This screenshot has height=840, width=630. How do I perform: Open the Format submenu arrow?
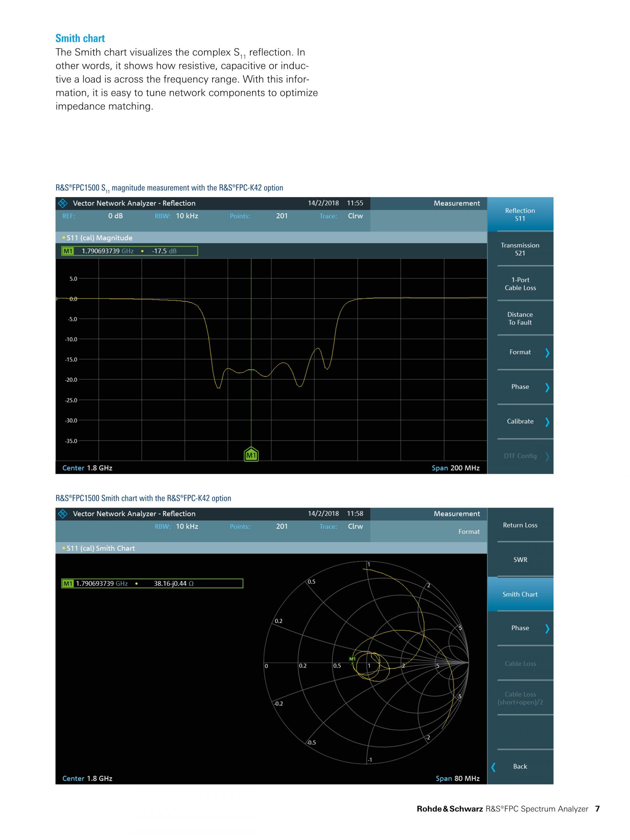(547, 353)
